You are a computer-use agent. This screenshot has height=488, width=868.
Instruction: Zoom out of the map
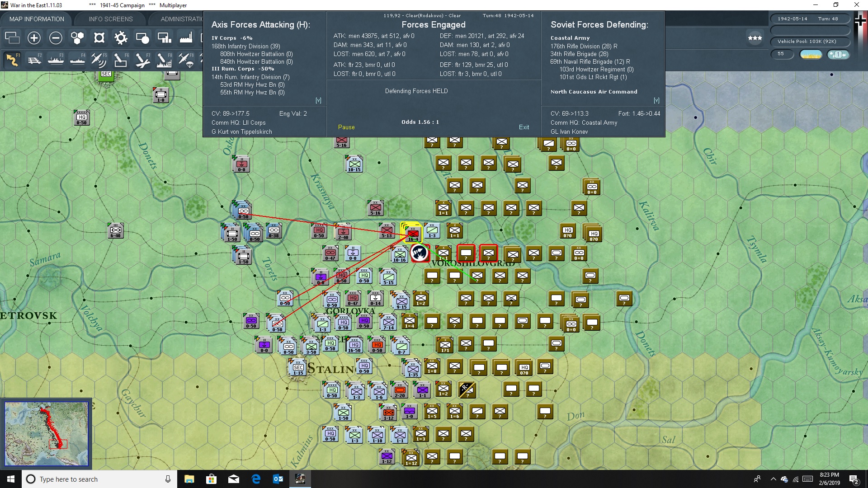[x=56, y=38]
